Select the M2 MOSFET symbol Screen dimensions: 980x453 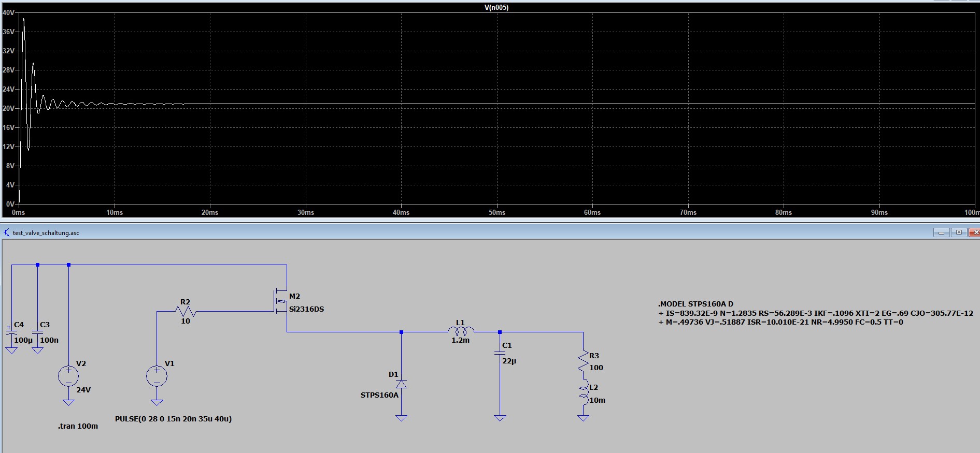point(280,301)
